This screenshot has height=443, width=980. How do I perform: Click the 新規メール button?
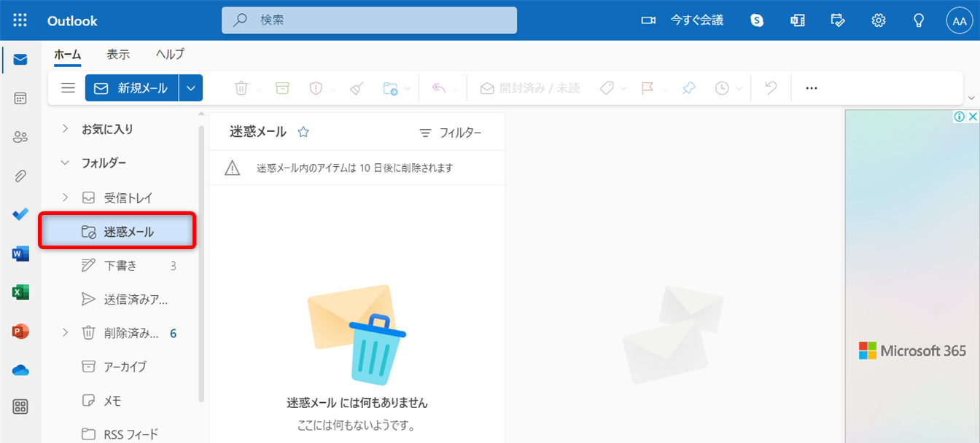click(x=133, y=87)
